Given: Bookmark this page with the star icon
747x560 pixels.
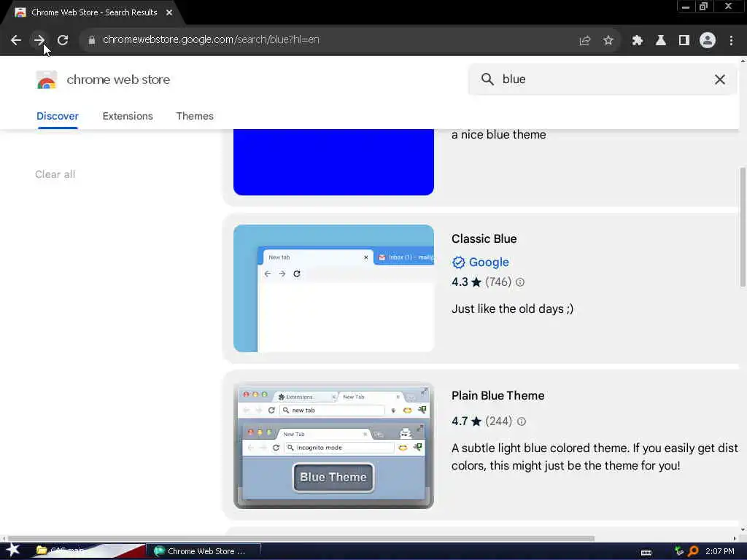Looking at the screenshot, I should (x=608, y=41).
